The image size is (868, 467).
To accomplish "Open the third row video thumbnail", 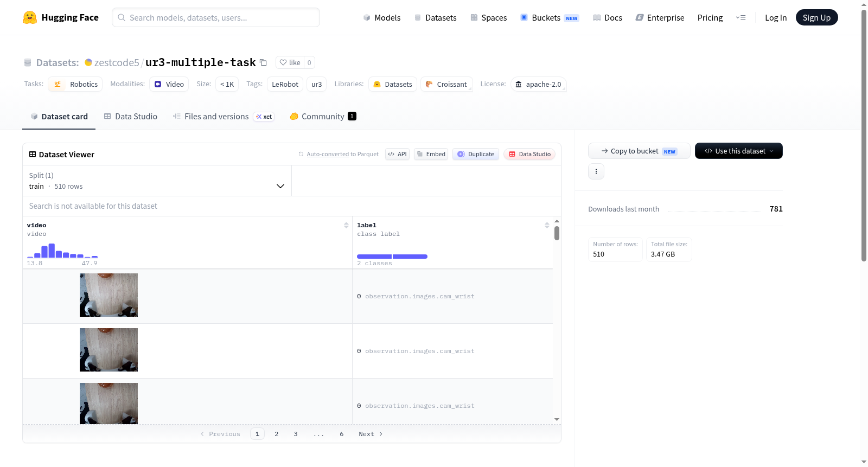I will 108,404.
